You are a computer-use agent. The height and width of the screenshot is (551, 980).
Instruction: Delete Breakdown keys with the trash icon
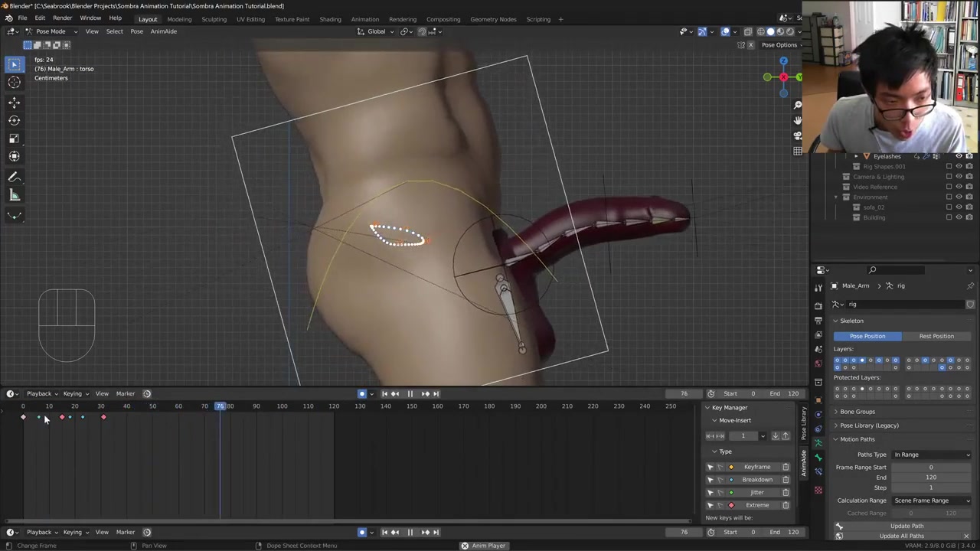pos(786,480)
